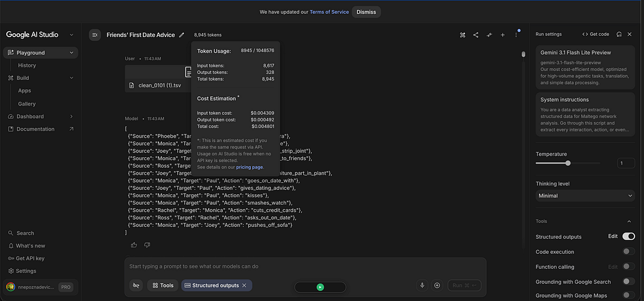Open the Thinking level dropdown
This screenshot has width=644, height=301.
(586, 196)
